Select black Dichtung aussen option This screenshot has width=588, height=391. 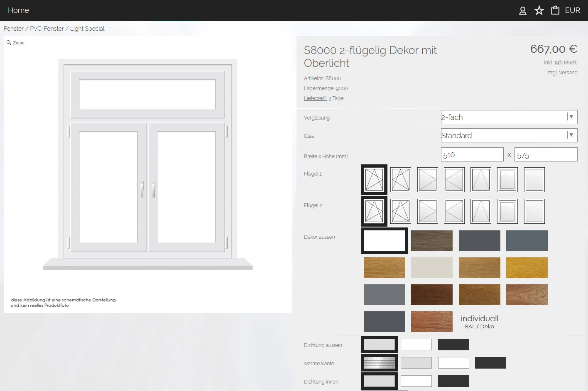tap(453, 345)
